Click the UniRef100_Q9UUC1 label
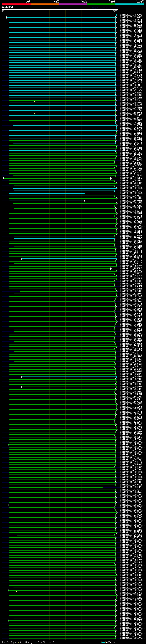The width and height of the screenshot is (146, 644). click(x=131, y=130)
